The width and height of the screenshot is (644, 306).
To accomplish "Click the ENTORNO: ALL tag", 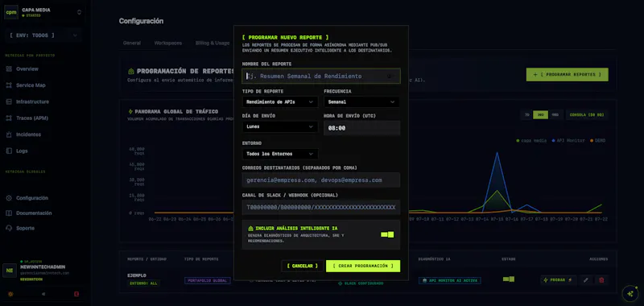I will coord(144,283).
